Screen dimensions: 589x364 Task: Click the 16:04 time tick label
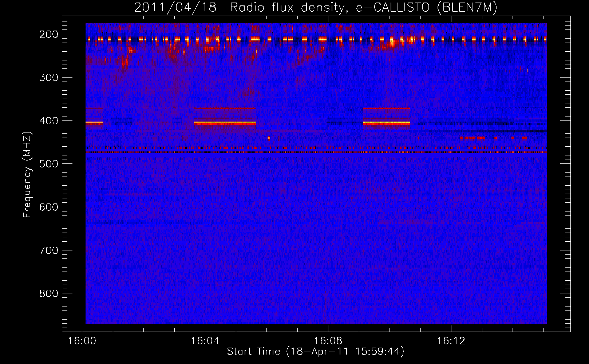coord(205,341)
